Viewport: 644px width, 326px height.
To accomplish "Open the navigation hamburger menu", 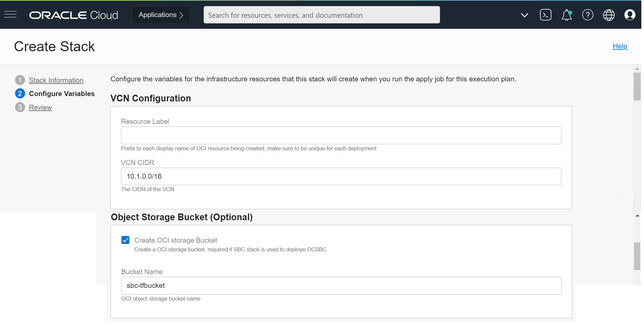I will (x=10, y=15).
